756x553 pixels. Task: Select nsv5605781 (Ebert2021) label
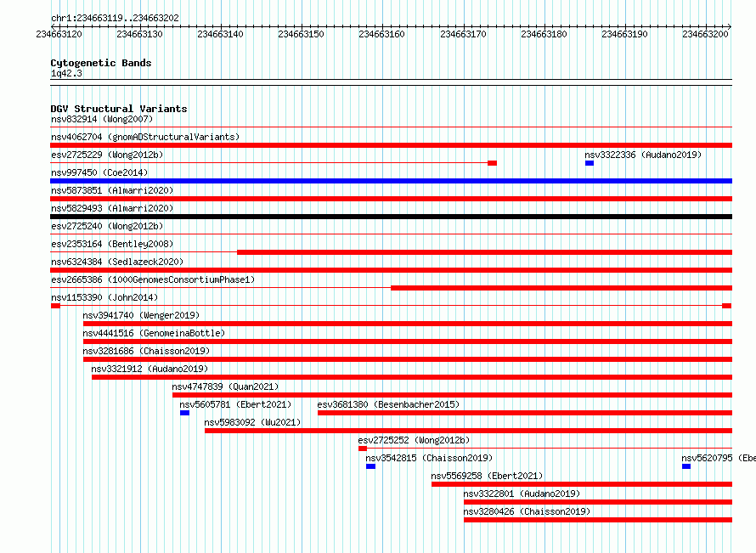235,404
